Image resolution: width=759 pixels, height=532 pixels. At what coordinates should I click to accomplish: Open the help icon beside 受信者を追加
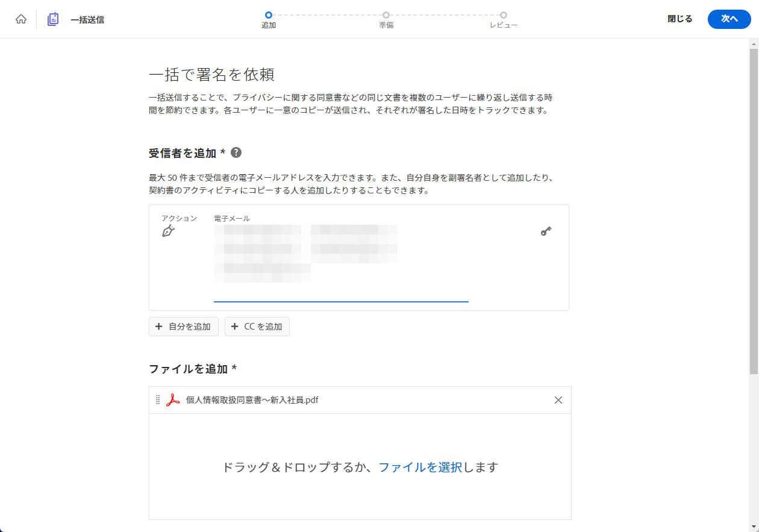click(x=236, y=152)
